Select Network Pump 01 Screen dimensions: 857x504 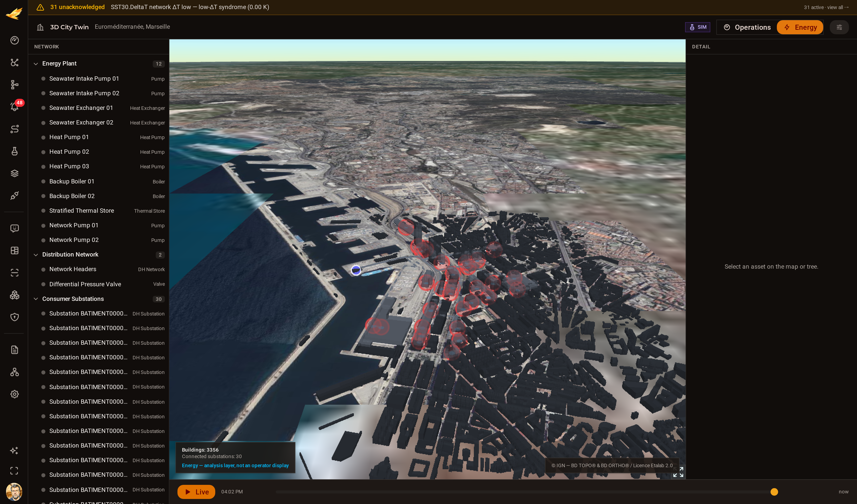(x=99, y=225)
